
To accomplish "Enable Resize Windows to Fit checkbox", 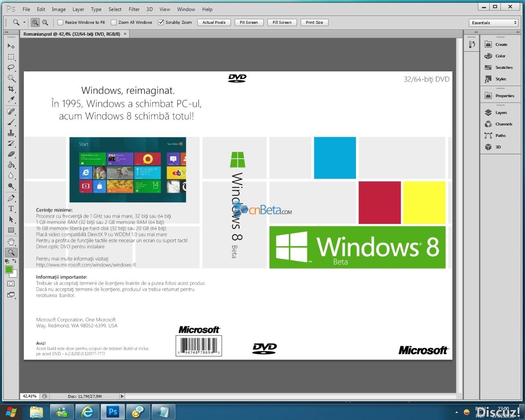I will tap(60, 23).
